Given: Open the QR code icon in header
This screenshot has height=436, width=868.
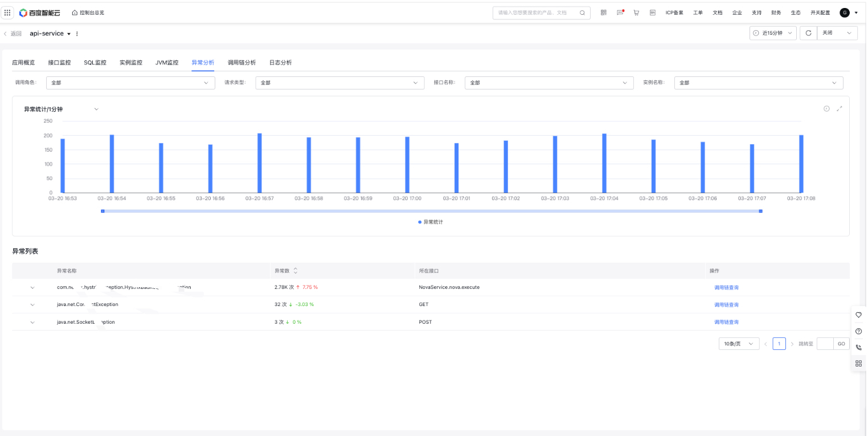Looking at the screenshot, I should (604, 13).
